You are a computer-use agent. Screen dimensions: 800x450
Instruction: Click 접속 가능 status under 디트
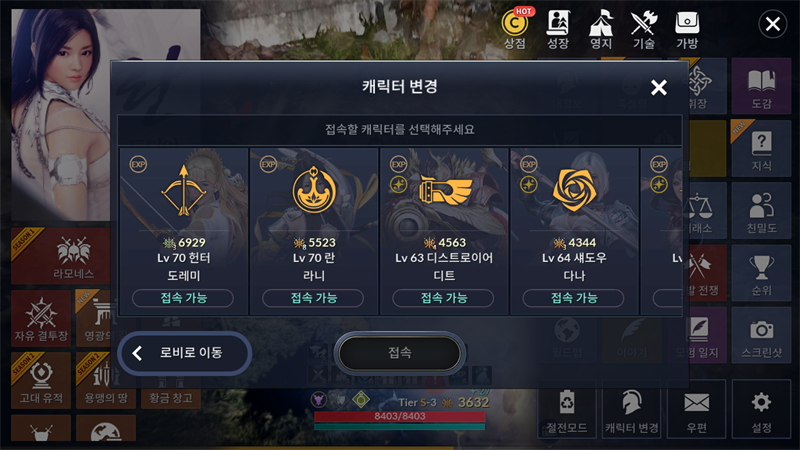(x=443, y=298)
